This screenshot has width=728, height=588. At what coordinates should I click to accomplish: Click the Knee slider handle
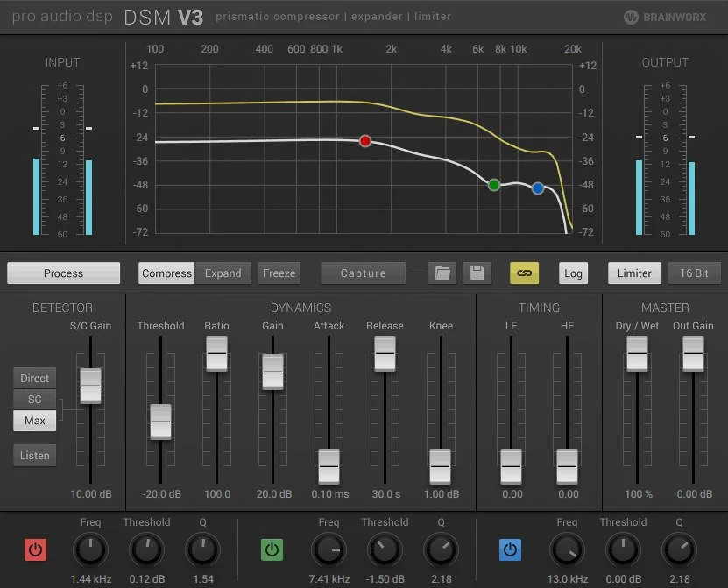point(440,466)
